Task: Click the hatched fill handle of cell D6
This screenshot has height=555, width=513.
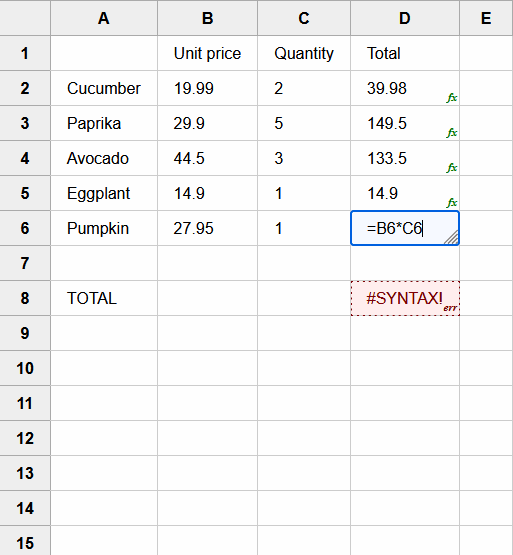Action: coord(451,237)
